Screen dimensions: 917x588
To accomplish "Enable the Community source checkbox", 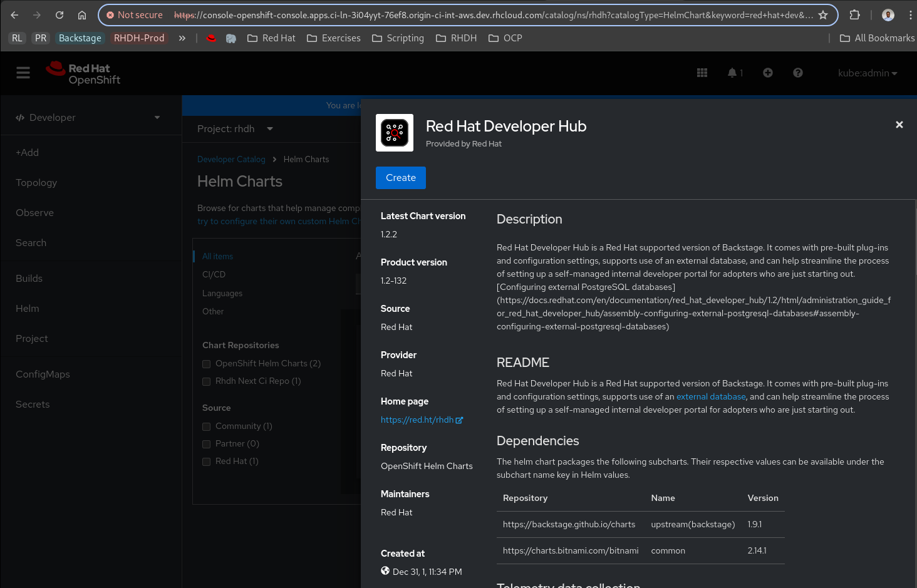I will click(x=206, y=426).
